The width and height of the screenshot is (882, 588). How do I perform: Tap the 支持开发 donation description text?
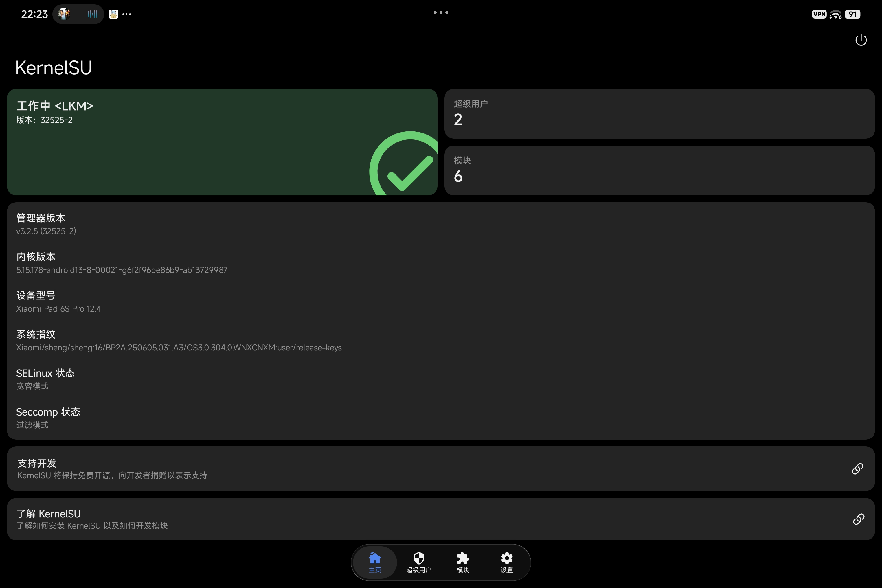112,475
